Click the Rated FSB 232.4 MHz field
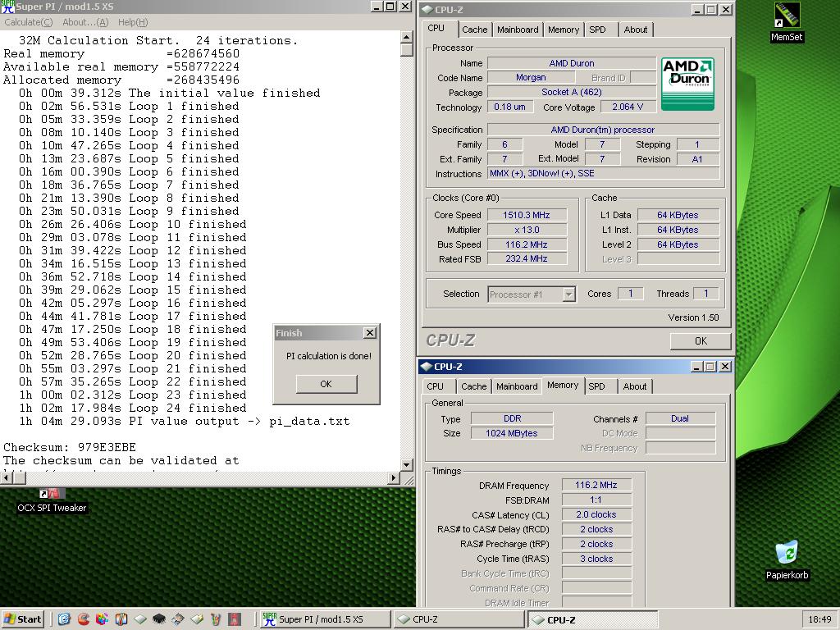The width and height of the screenshot is (840, 630). tap(527, 258)
